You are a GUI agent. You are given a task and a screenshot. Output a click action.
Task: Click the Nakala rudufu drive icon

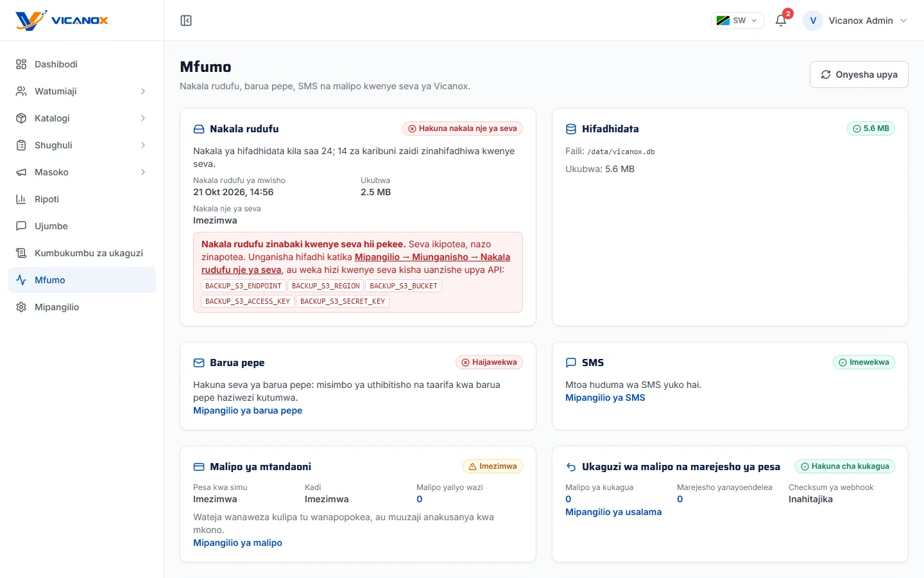(x=199, y=129)
